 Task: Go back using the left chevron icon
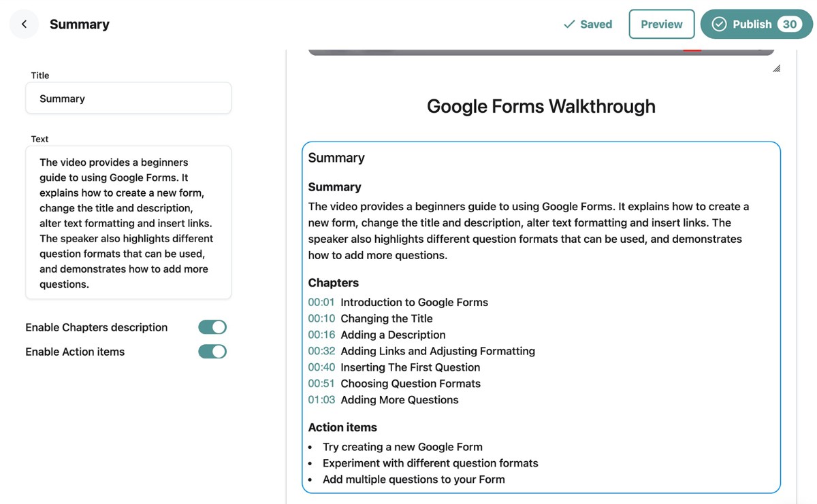pyautogui.click(x=24, y=24)
